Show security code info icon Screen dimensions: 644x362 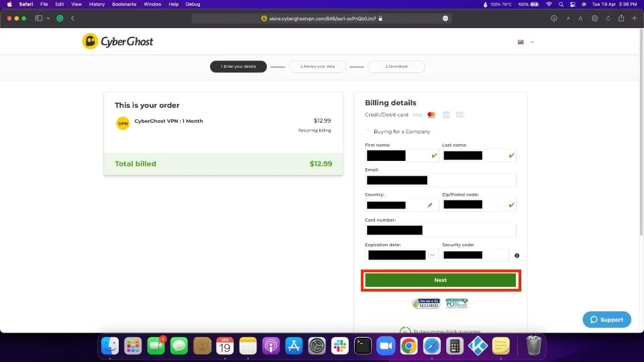point(517,255)
